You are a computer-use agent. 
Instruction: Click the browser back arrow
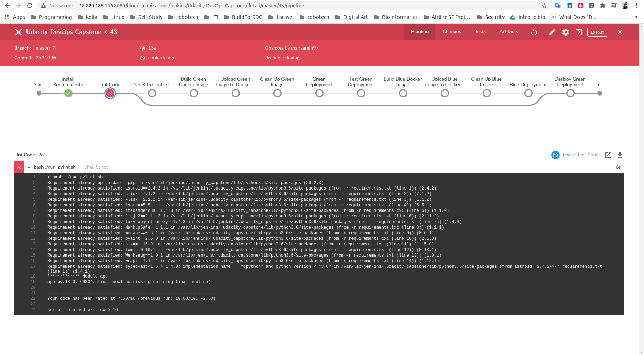coord(7,6)
